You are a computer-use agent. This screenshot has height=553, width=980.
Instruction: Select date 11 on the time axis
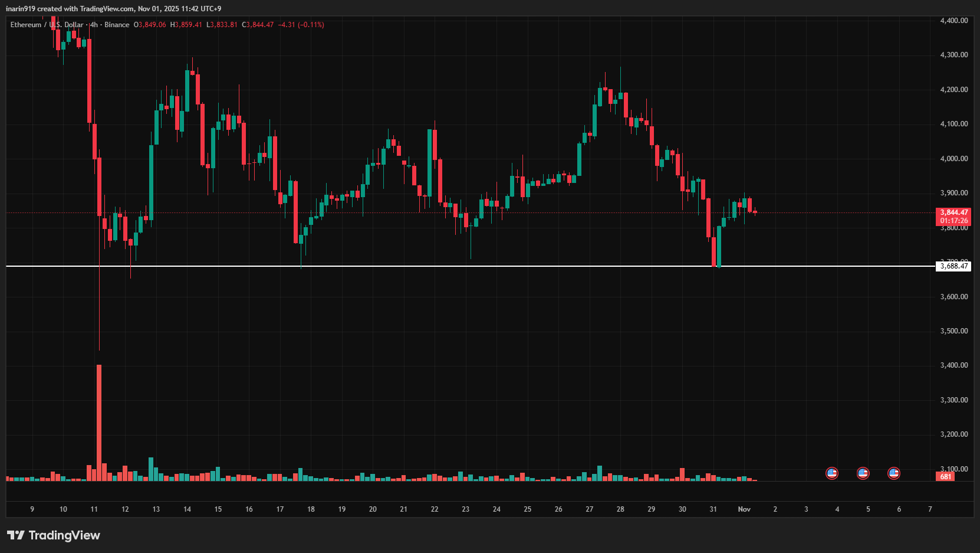click(94, 509)
